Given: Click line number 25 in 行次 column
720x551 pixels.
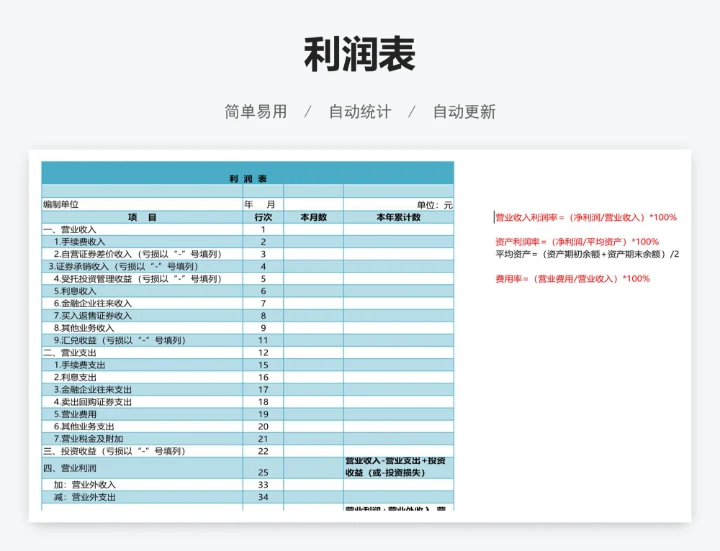Looking at the screenshot, I should 263,468.
